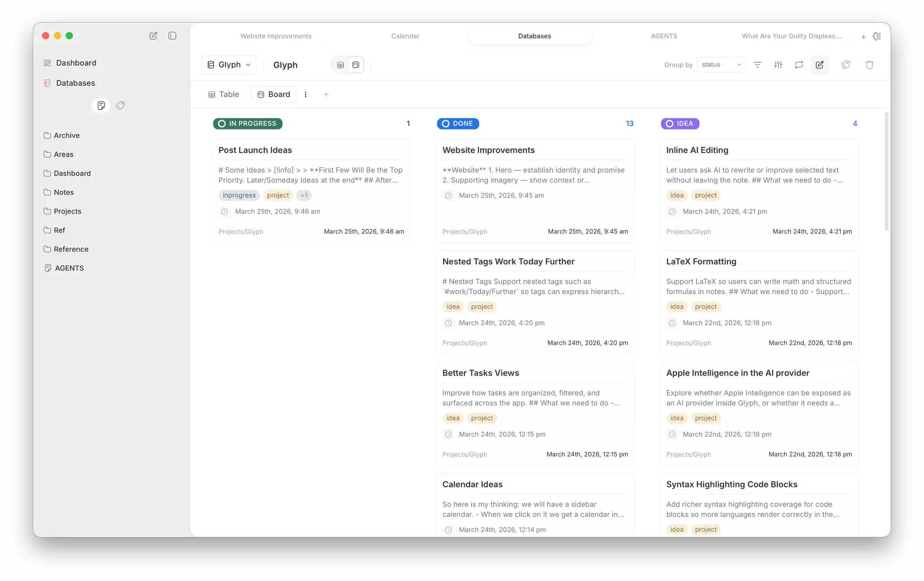The image size is (924, 581).
Task: Click the clock icon on Better Tasks Views card
Action: pos(448,435)
